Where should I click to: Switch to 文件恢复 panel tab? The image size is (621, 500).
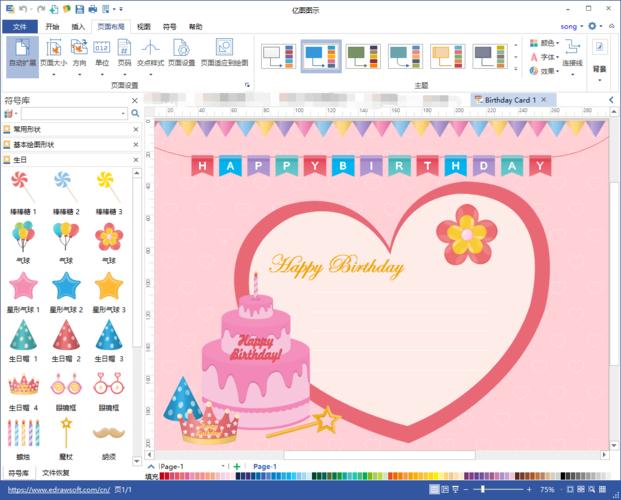pos(56,472)
